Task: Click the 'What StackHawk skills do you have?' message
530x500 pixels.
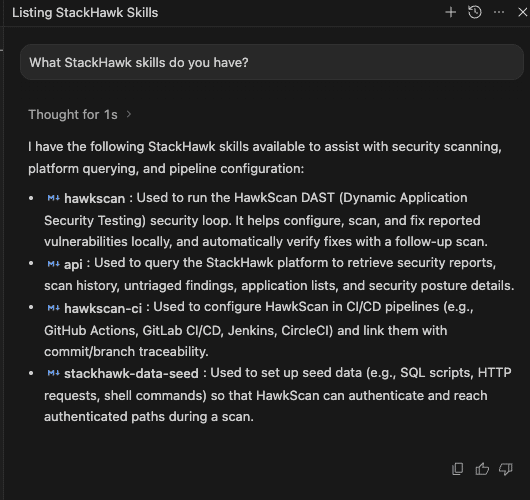Action: tap(272, 62)
